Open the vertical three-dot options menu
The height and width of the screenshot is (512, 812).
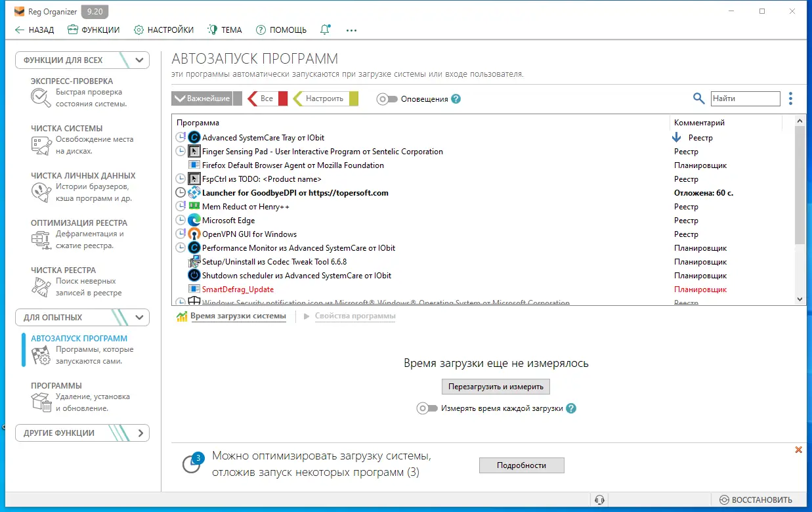[790, 98]
